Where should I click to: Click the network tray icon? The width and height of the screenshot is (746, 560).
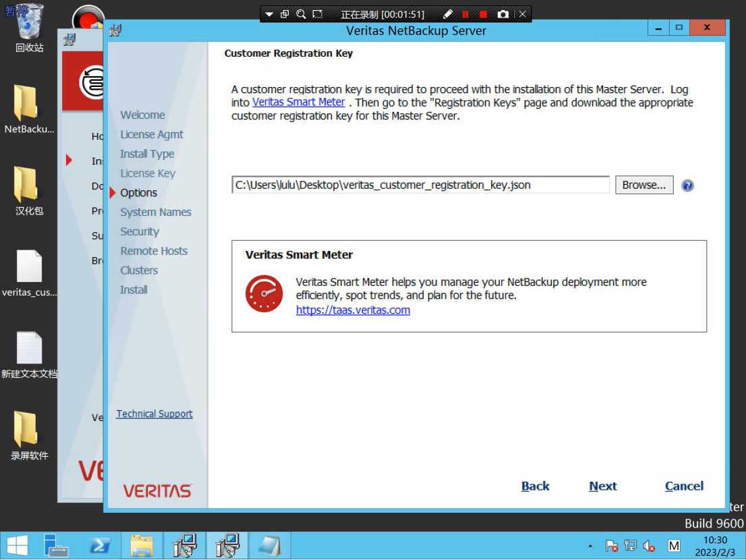tap(631, 546)
